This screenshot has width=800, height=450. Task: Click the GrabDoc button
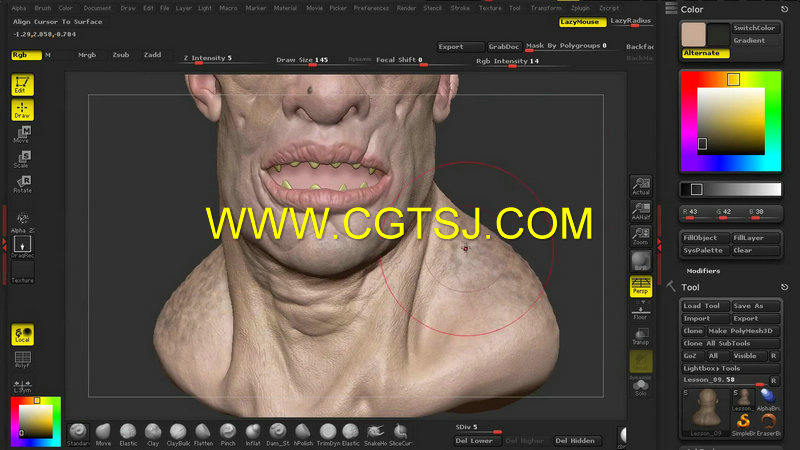504,46
